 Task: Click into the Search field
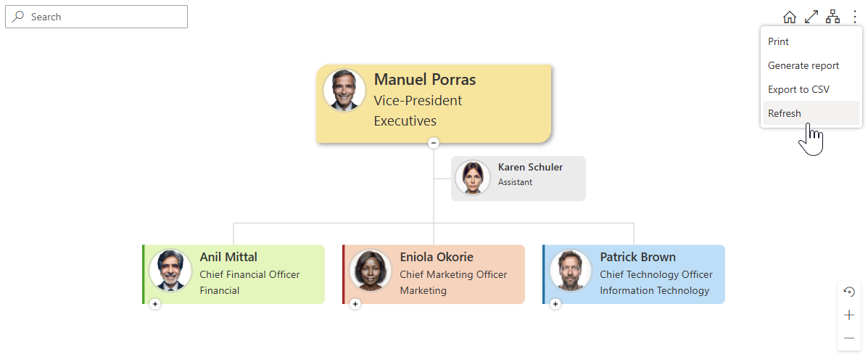(x=96, y=17)
